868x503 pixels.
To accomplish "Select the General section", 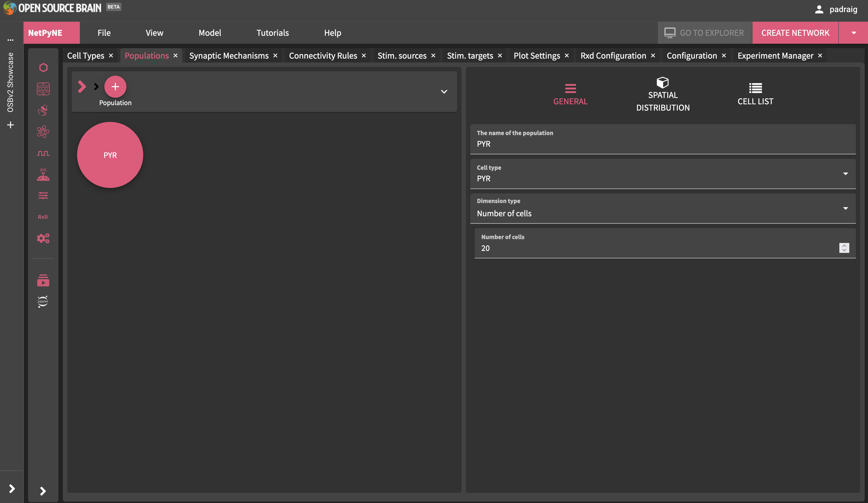I will click(x=570, y=94).
